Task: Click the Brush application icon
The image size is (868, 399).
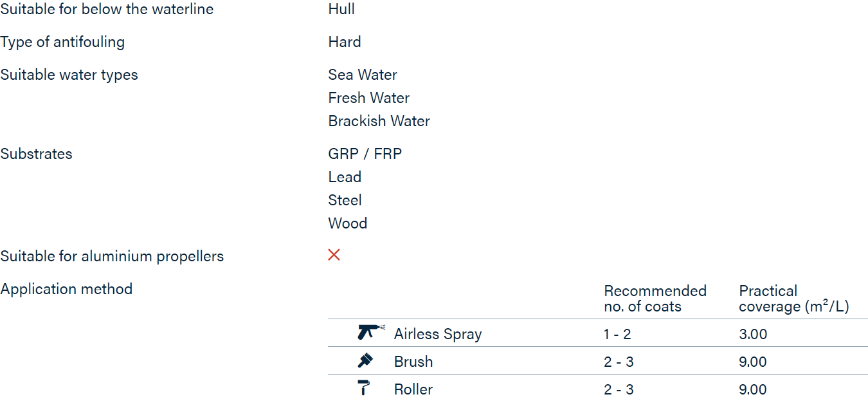Action: pos(365,360)
